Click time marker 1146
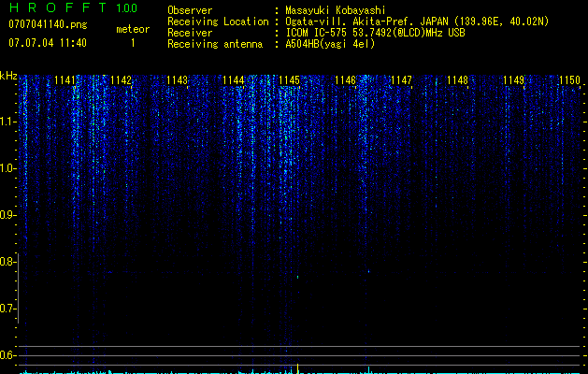The height and width of the screenshot is (374, 588). click(x=345, y=80)
